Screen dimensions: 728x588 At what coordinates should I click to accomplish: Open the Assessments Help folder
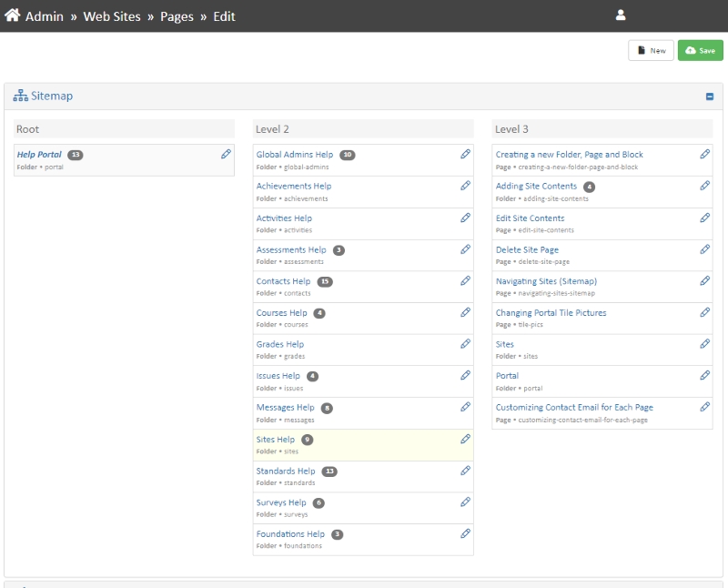tap(291, 249)
